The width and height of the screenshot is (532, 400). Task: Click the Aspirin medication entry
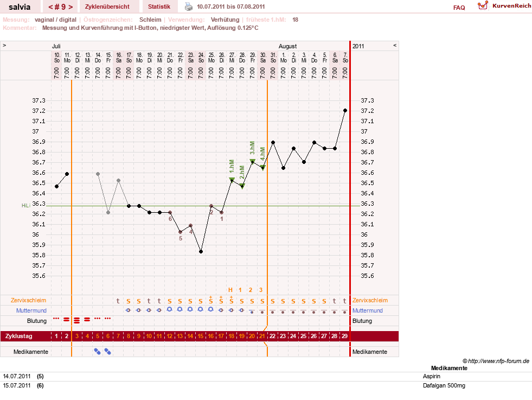(x=431, y=376)
